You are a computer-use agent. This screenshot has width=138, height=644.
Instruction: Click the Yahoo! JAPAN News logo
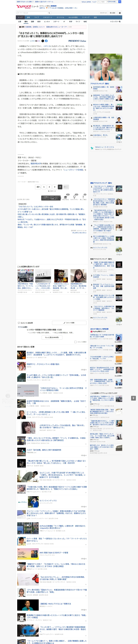27,7
